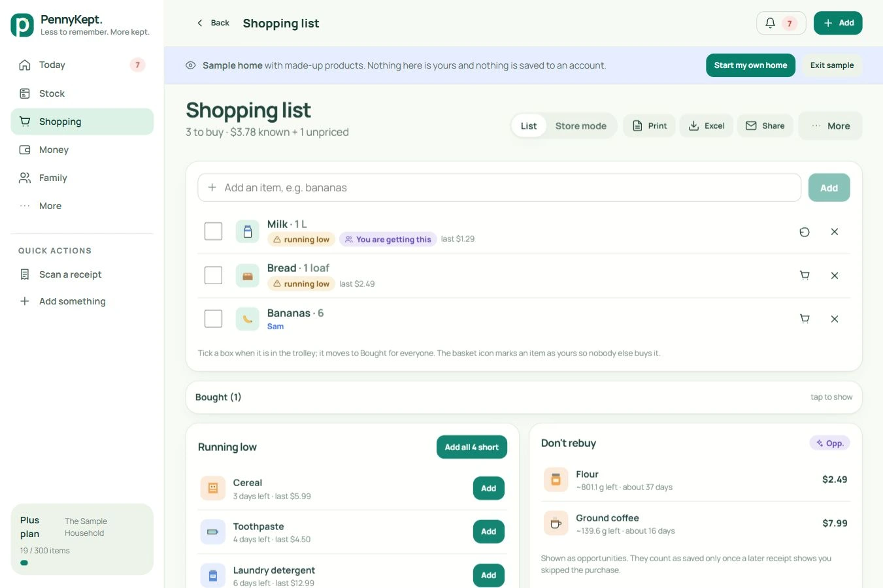Expand the Bought (1) section
The height and width of the screenshot is (588, 883).
524,397
